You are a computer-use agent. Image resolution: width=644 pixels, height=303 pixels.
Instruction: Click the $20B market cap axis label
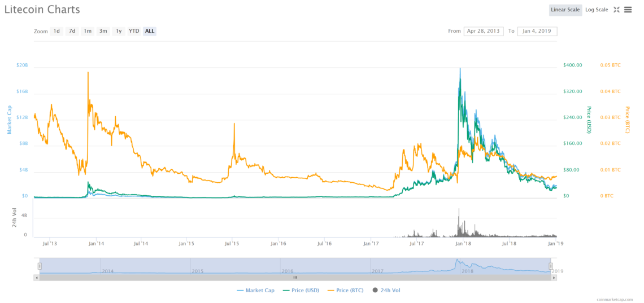pyautogui.click(x=22, y=65)
